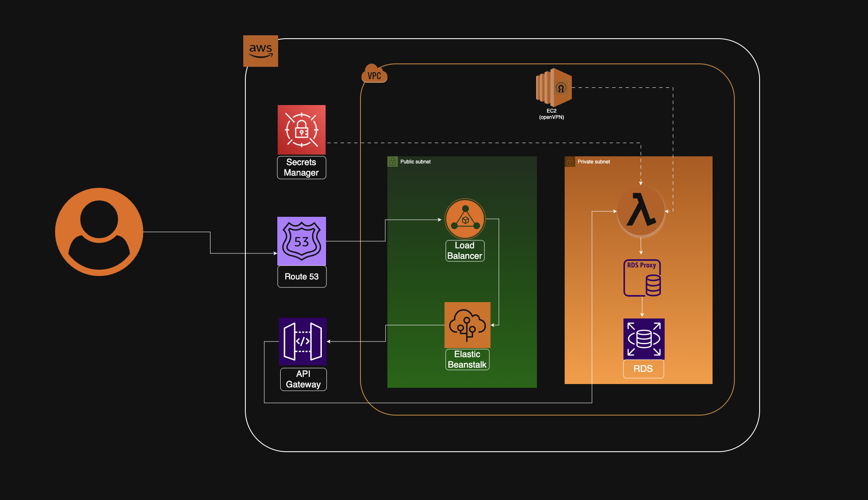Image resolution: width=868 pixels, height=500 pixels.
Task: Select the Load Balancer circle icon
Action: 465,218
